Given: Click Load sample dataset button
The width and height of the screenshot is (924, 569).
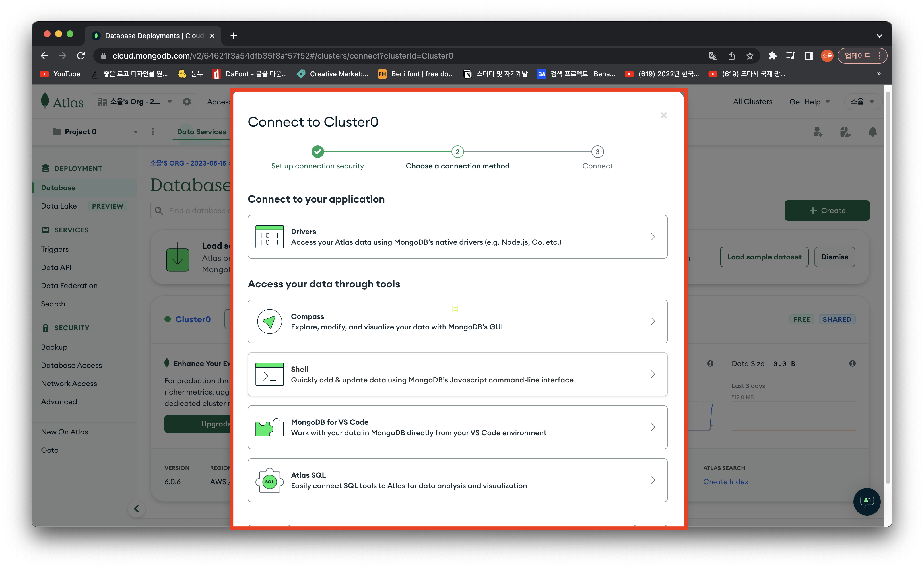Looking at the screenshot, I should point(764,257).
